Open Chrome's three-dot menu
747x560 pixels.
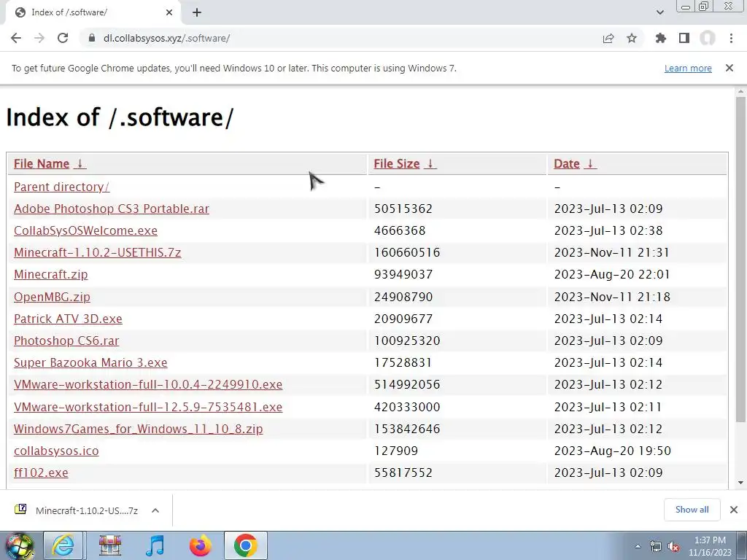tap(731, 38)
